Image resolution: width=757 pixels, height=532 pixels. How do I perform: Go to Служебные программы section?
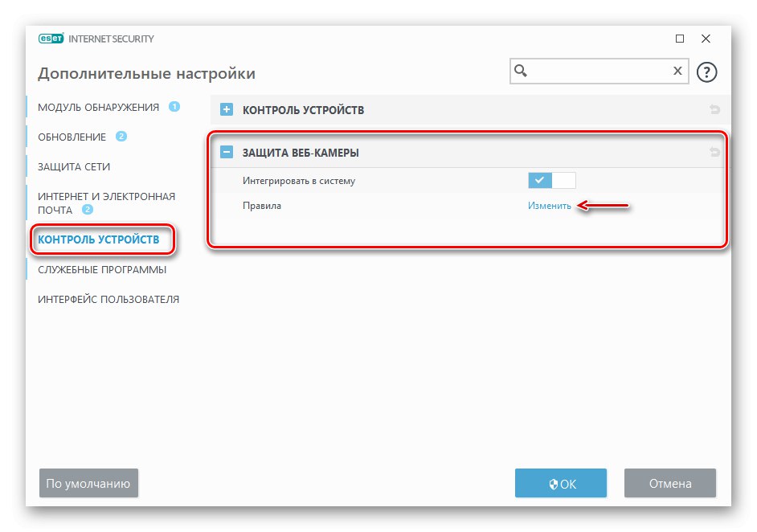coord(102,270)
